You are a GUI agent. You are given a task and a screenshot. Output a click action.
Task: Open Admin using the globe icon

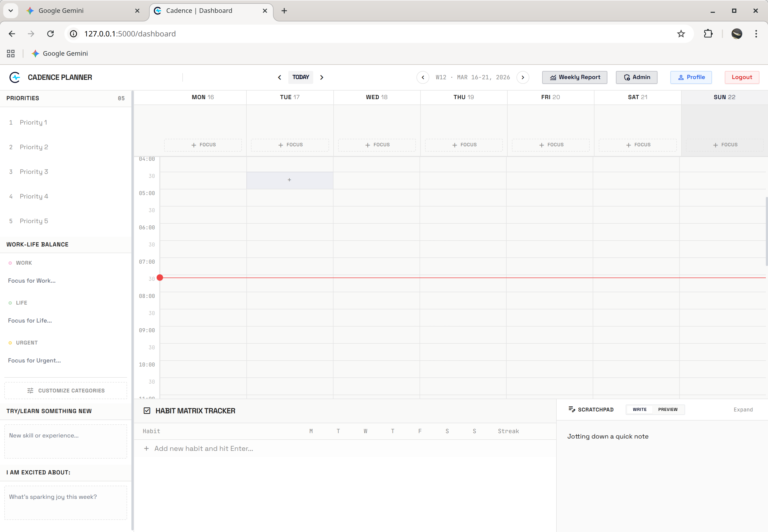coord(627,77)
